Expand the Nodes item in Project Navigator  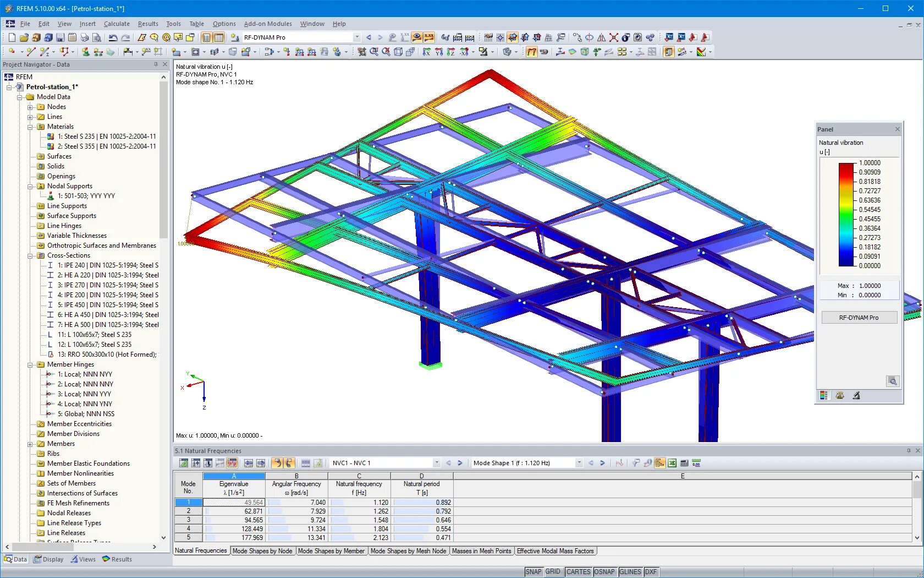pyautogui.click(x=31, y=107)
